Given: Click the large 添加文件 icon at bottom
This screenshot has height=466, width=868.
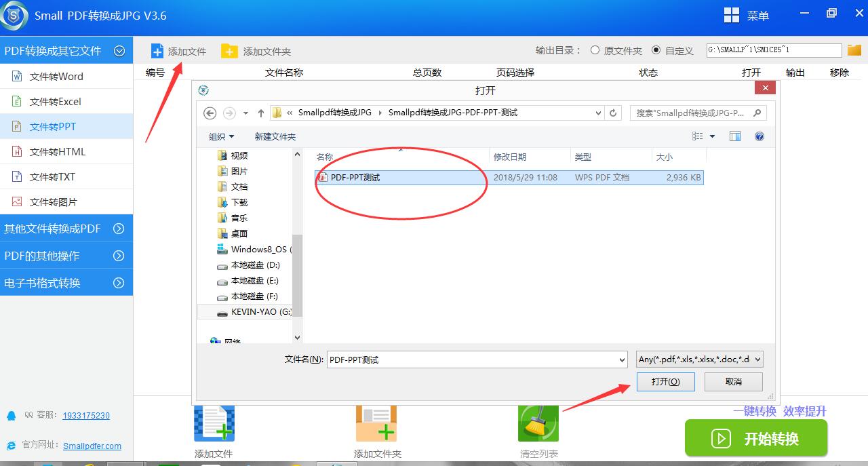Looking at the screenshot, I should (x=214, y=422).
